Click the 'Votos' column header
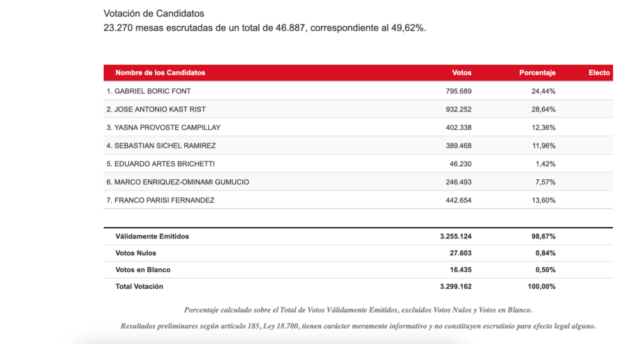This screenshot has height=344, width=644. point(462,73)
